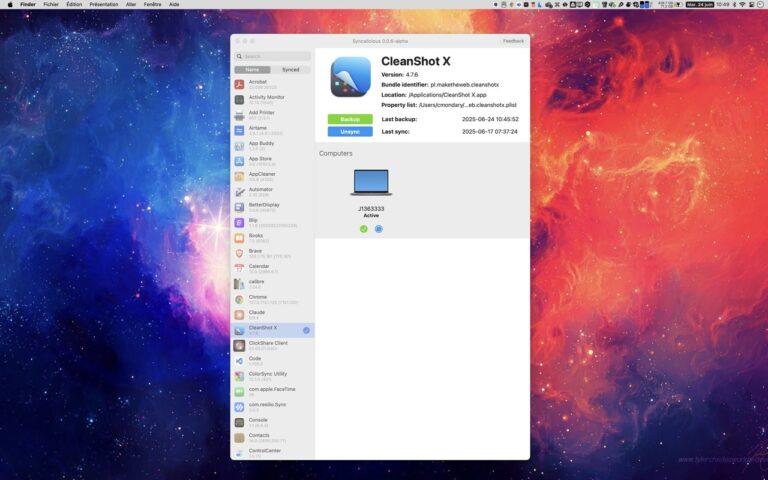Open the Fichier menu

51,4
